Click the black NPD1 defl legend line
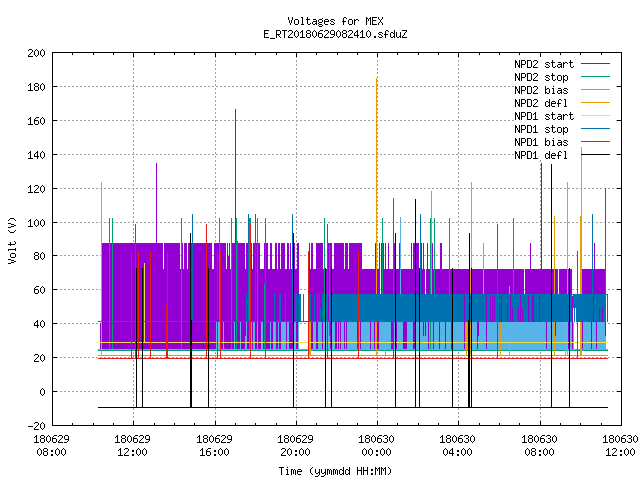640x480 pixels. click(596, 155)
